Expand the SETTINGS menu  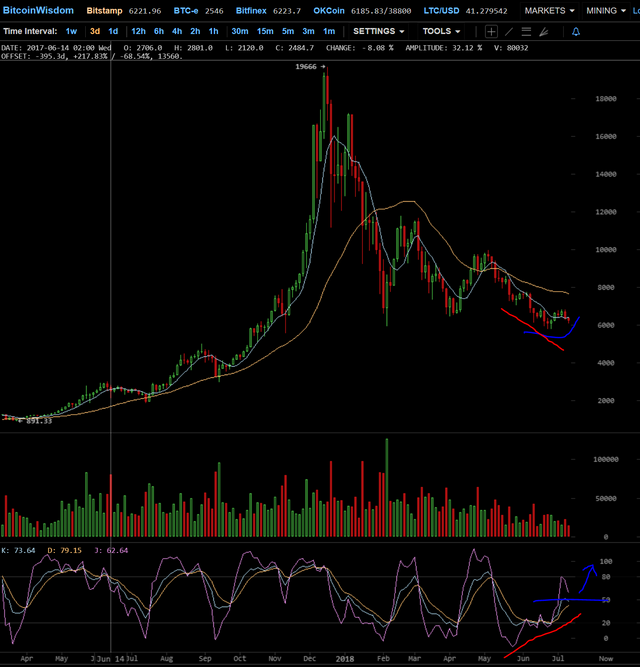tap(378, 31)
